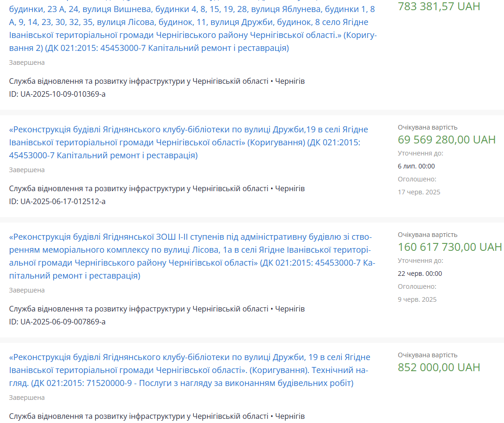Click the announcement date 9 черв. 2025
The height and width of the screenshot is (423, 504).
[x=417, y=299]
